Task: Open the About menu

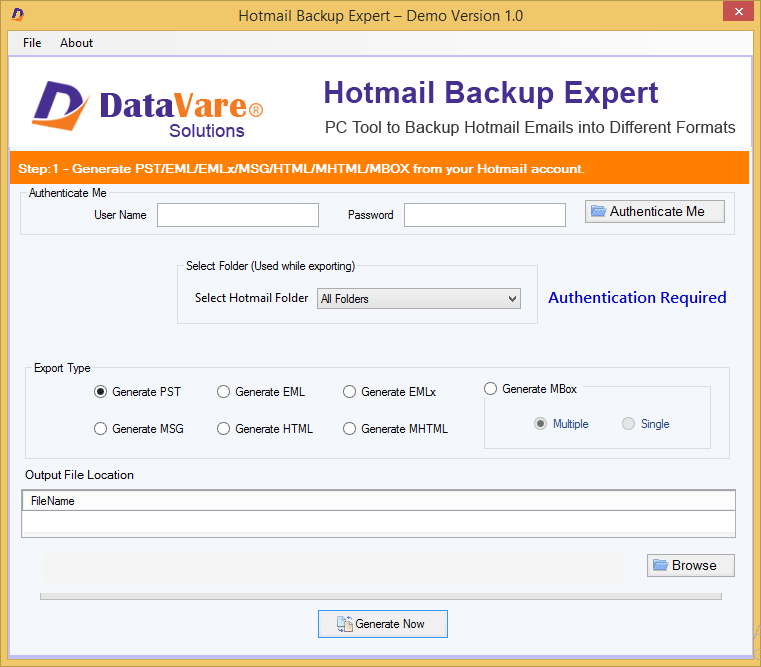Action: coord(76,43)
